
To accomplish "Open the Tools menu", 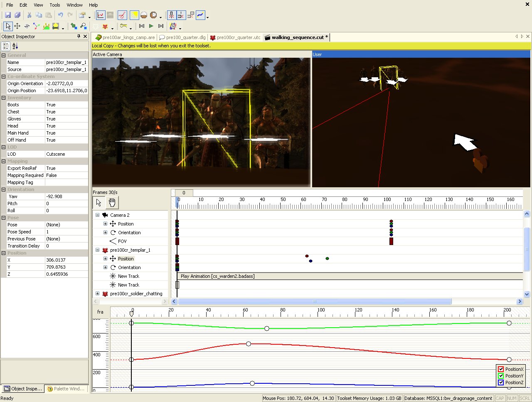I will pyautogui.click(x=55, y=5).
